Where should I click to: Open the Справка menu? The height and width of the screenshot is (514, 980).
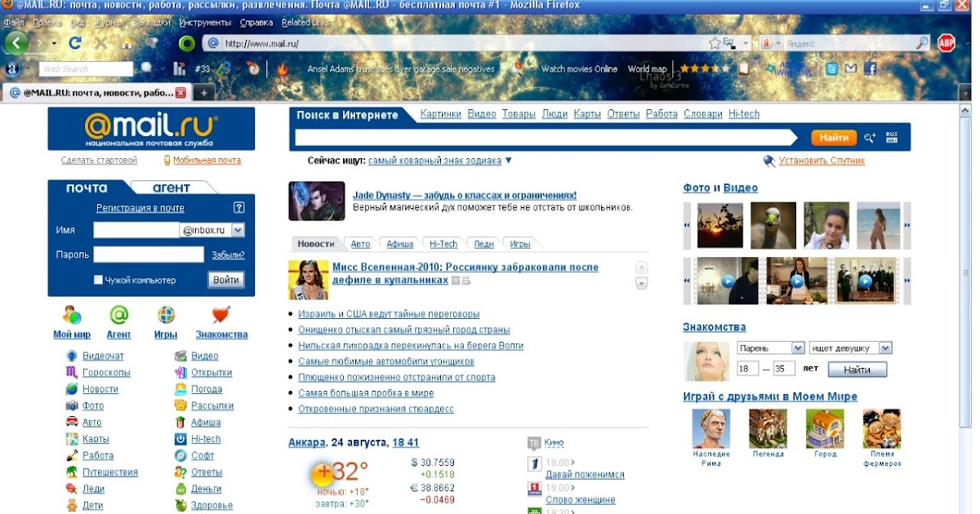(x=256, y=23)
